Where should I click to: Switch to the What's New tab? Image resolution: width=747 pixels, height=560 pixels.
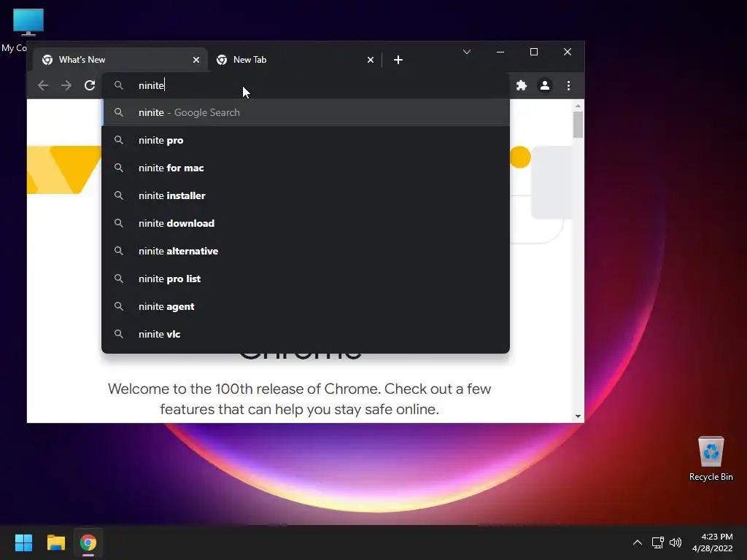120,60
